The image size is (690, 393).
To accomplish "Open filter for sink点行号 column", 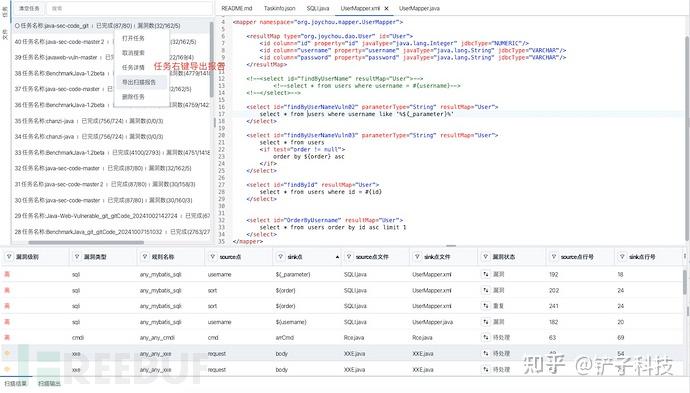I will click(622, 257).
